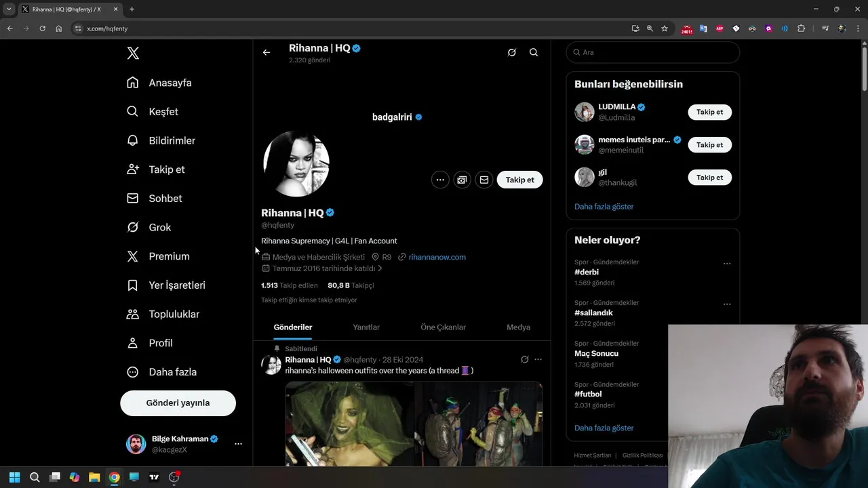The width and height of the screenshot is (868, 488).
Task: Follow gil with Takip et
Action: point(710,177)
